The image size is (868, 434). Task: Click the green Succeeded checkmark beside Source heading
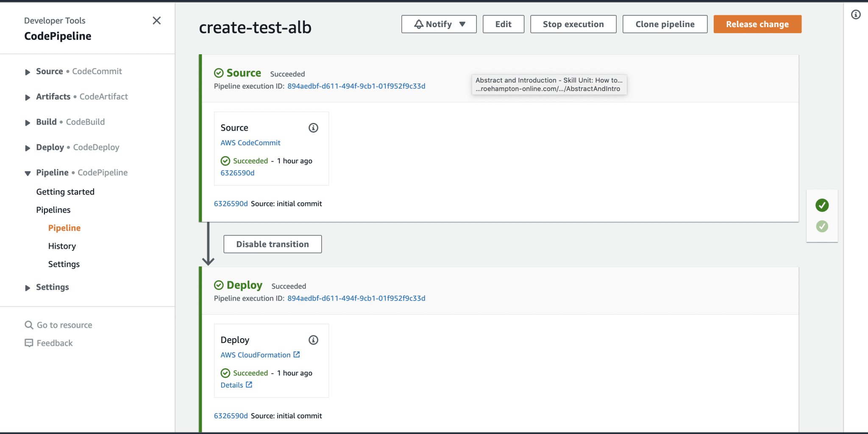pyautogui.click(x=219, y=72)
